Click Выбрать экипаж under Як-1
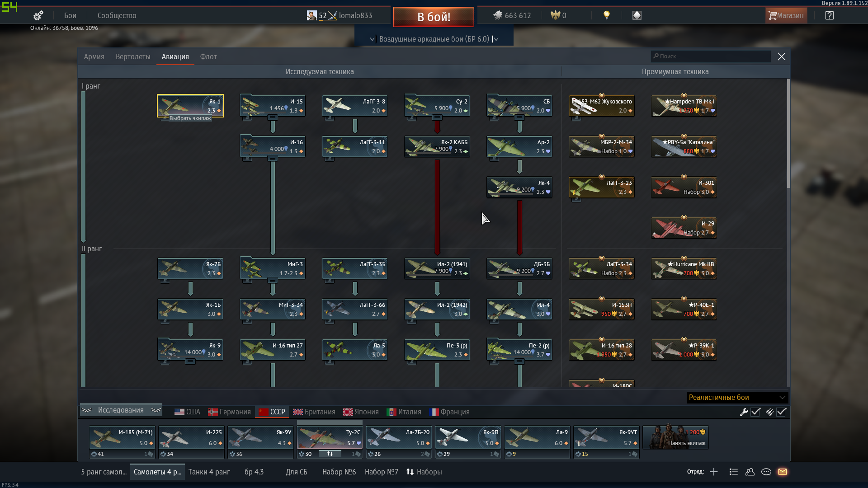 point(190,118)
